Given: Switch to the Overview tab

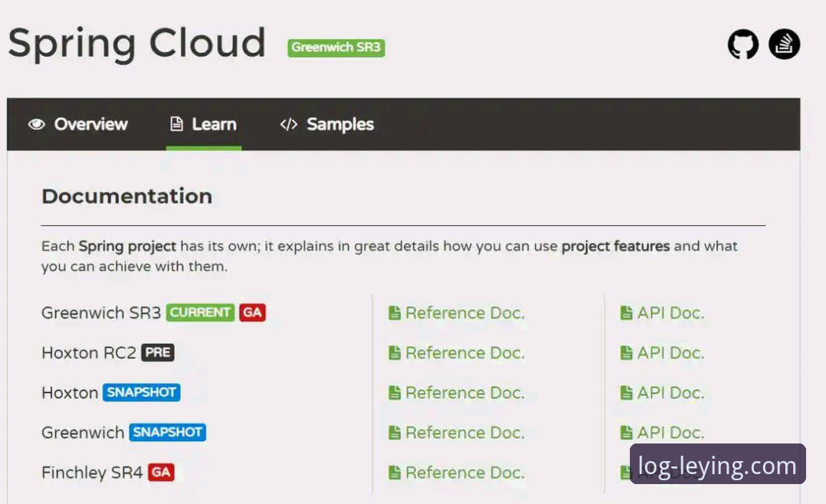Looking at the screenshot, I should (x=78, y=124).
